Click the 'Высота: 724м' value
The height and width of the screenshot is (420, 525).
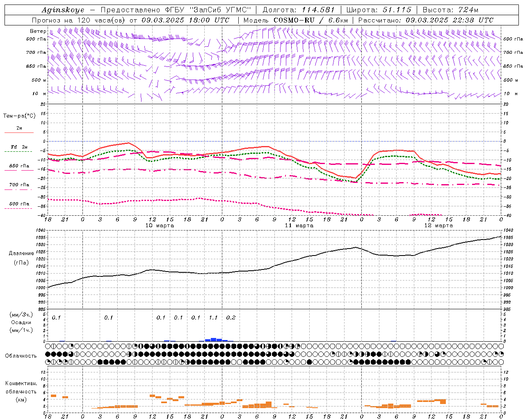(450, 10)
